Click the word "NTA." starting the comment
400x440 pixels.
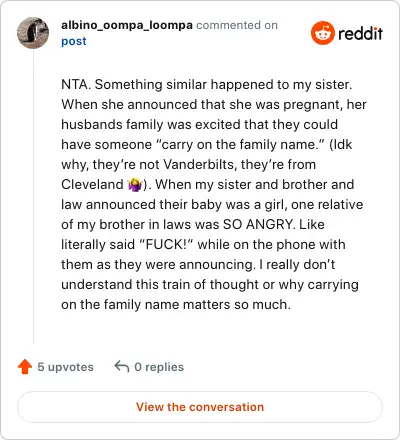pyautogui.click(x=76, y=84)
